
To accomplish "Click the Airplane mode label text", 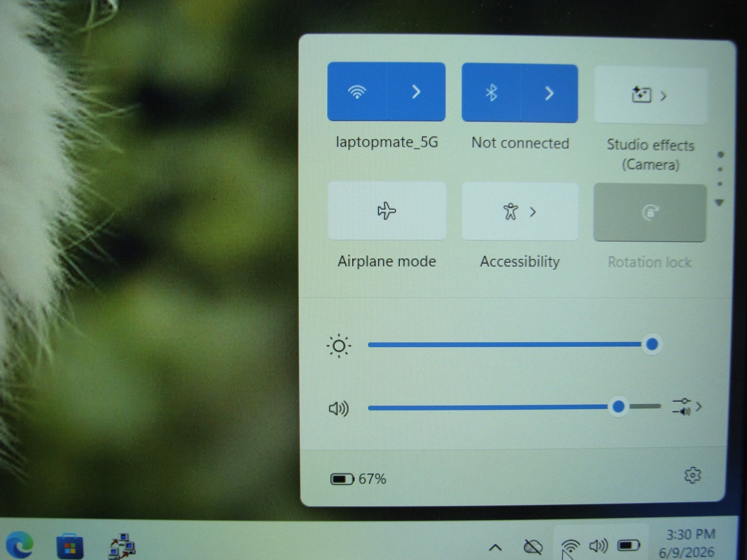I will coord(387,261).
